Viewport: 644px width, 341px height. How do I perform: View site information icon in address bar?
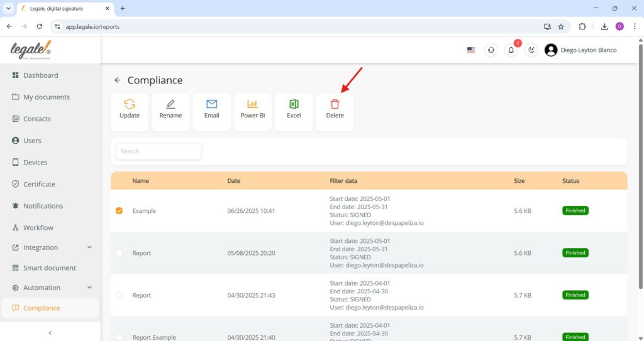[x=57, y=26]
